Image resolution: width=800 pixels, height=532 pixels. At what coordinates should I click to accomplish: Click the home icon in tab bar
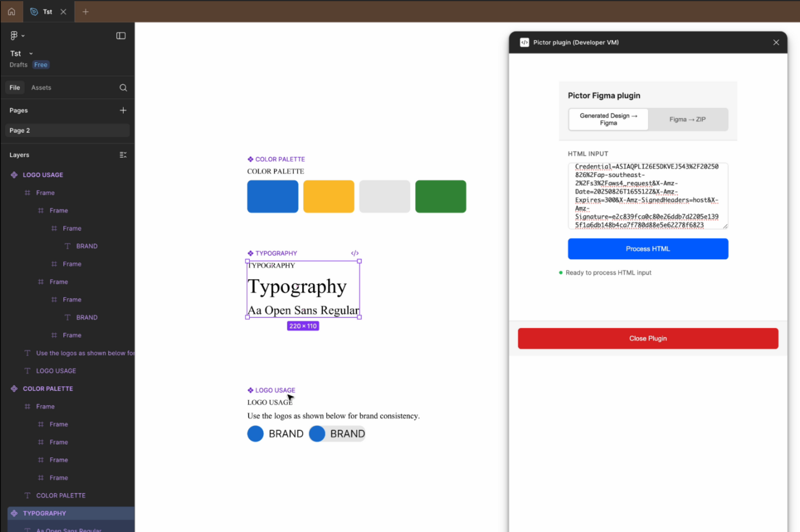coord(11,12)
